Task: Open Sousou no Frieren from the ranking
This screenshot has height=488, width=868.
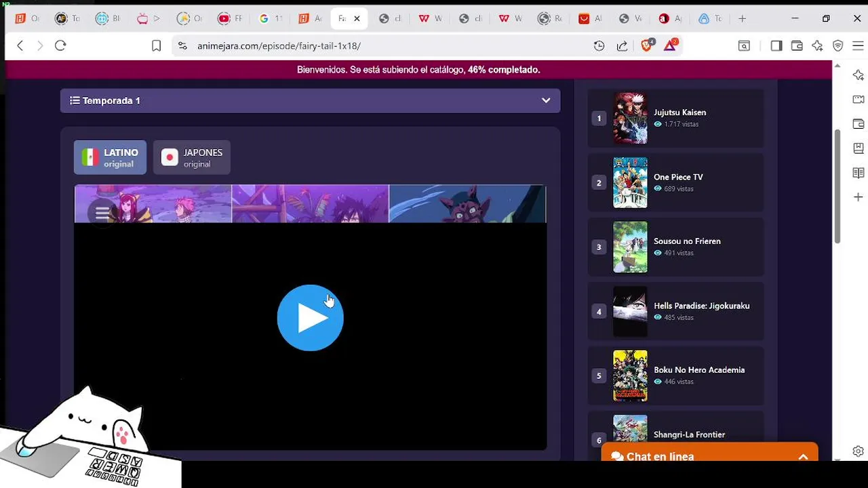Action: (x=687, y=241)
